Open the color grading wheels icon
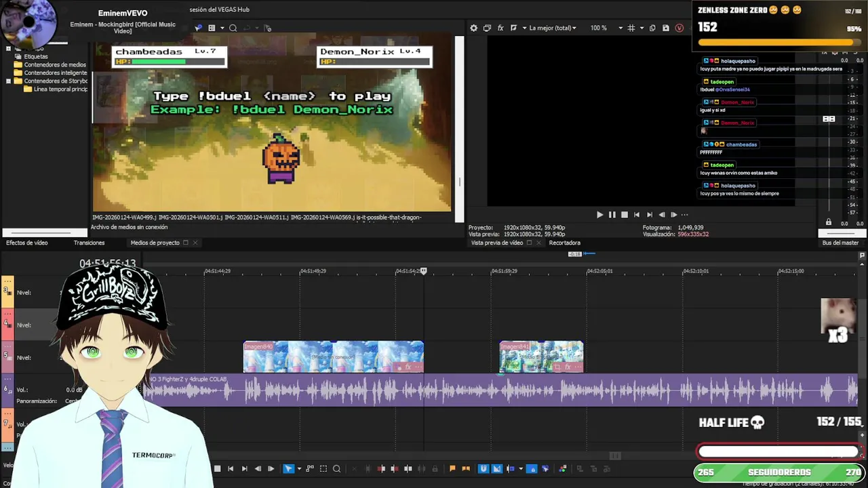Screen dimensions: 868x488 point(563,468)
